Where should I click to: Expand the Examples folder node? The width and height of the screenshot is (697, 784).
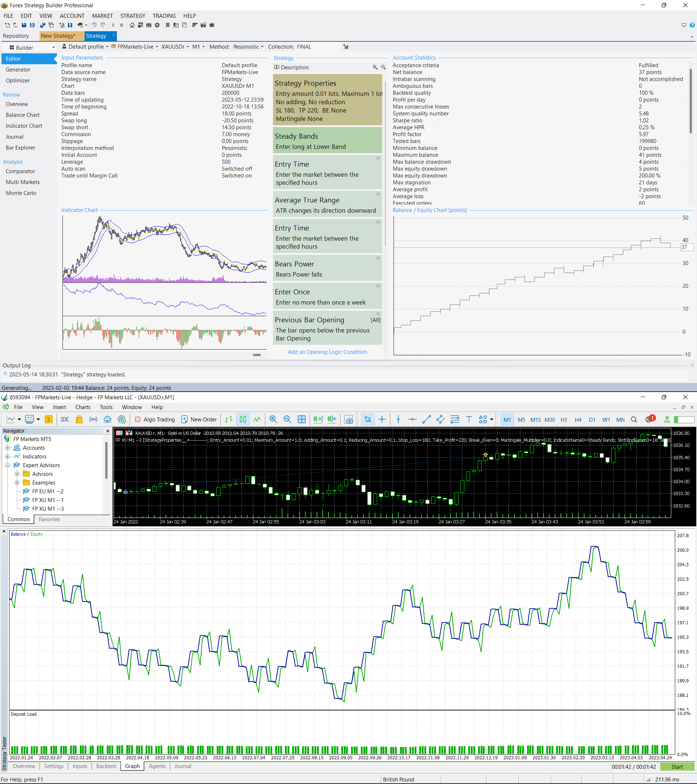tap(16, 482)
